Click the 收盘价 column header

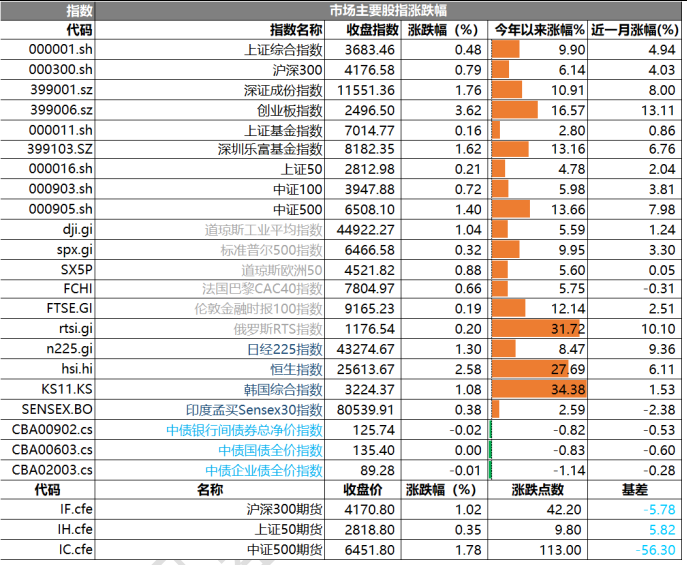[x=362, y=490]
